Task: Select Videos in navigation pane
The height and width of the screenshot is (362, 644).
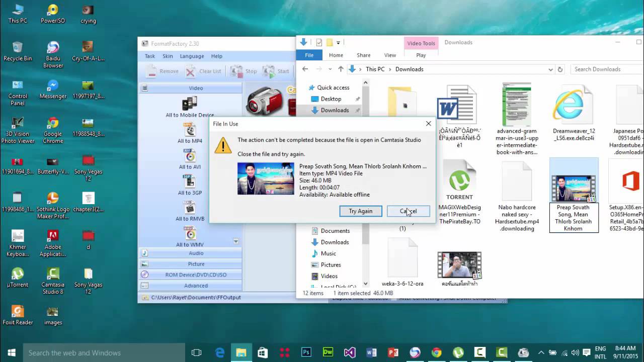Action: point(329,276)
